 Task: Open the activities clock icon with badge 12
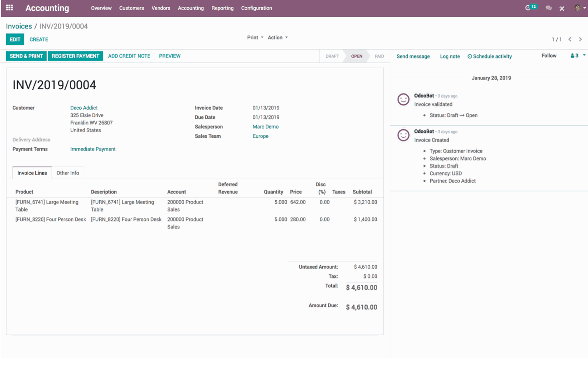point(531,8)
